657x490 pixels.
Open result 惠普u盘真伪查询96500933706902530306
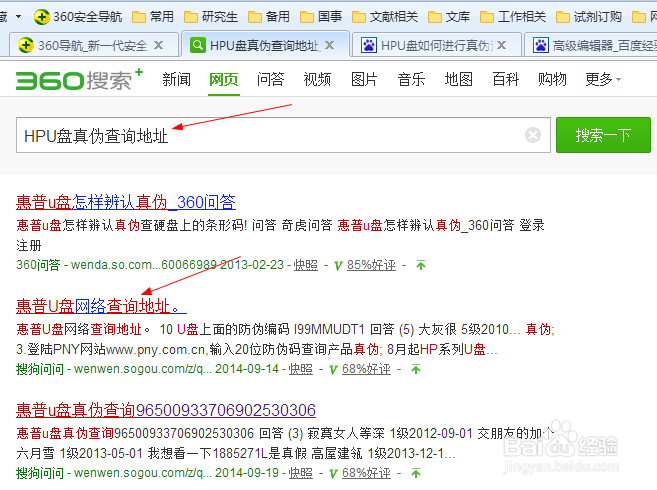[x=166, y=410]
